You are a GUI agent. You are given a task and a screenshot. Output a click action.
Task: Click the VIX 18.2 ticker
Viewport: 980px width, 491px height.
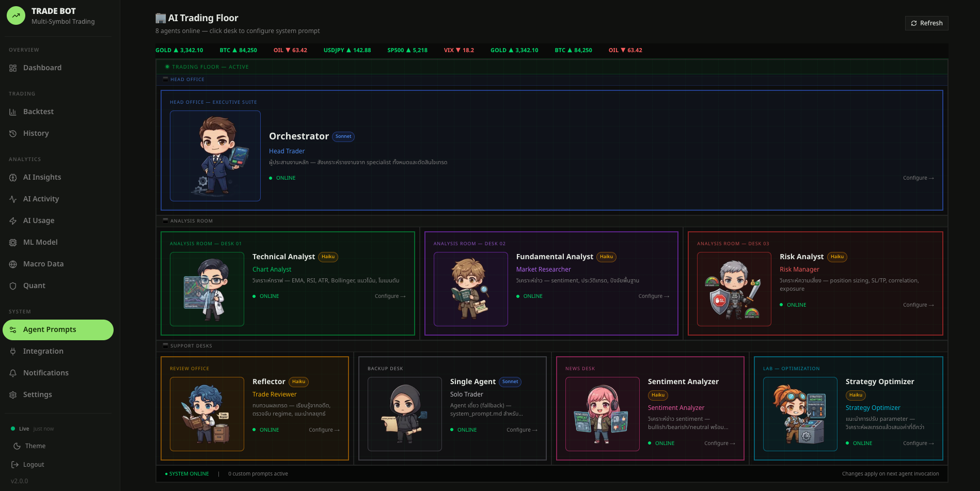click(x=459, y=51)
